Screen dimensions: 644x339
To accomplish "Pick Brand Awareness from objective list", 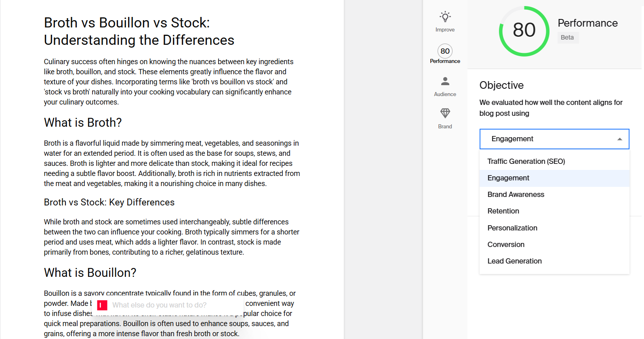I will pyautogui.click(x=516, y=195).
